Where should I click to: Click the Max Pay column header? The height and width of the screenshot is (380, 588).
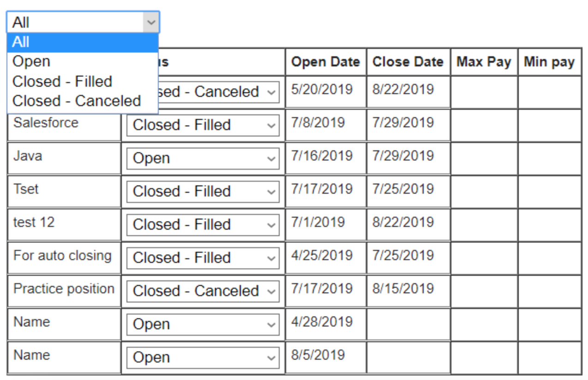484,62
